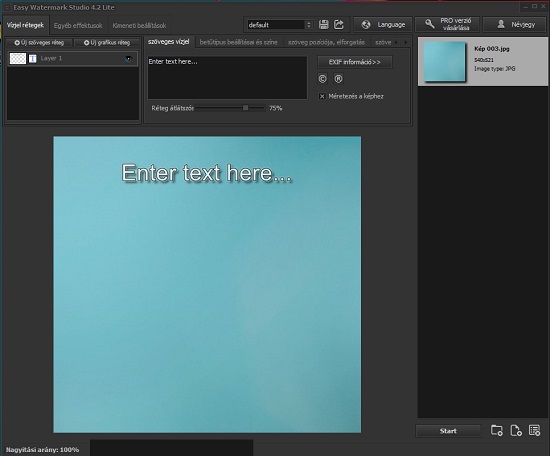Select the Layer 1 row label

[51, 58]
